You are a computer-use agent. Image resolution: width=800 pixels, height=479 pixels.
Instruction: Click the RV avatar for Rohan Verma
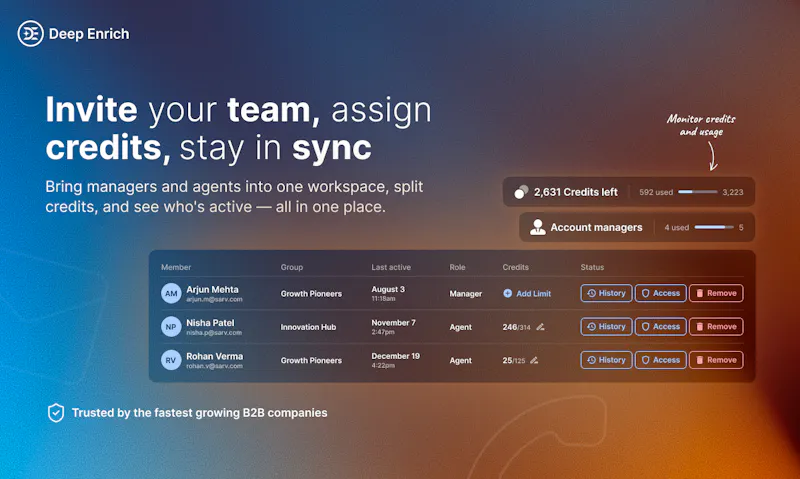[x=171, y=360]
